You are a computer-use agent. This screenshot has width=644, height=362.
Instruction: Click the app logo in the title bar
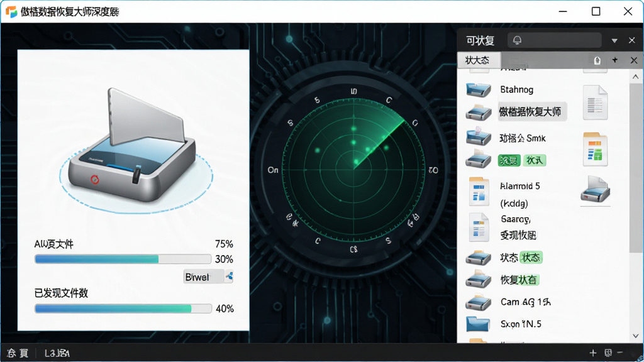pyautogui.click(x=11, y=11)
